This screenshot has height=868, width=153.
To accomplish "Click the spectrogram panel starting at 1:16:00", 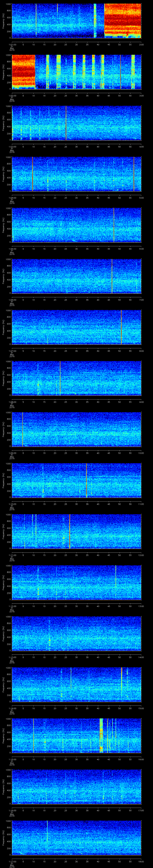I will [x=77, y=787].
